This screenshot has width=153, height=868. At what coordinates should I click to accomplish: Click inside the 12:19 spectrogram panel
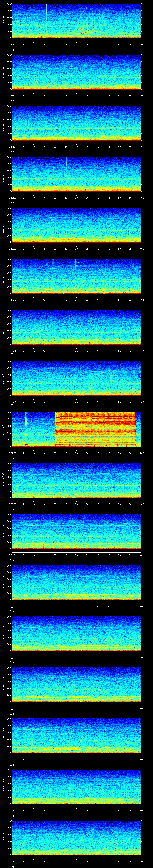tap(76, 276)
